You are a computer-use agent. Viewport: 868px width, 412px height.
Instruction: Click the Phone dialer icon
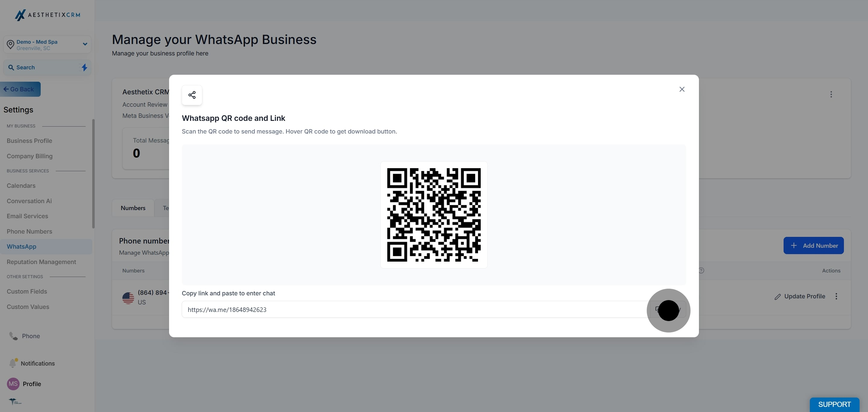pos(14,336)
